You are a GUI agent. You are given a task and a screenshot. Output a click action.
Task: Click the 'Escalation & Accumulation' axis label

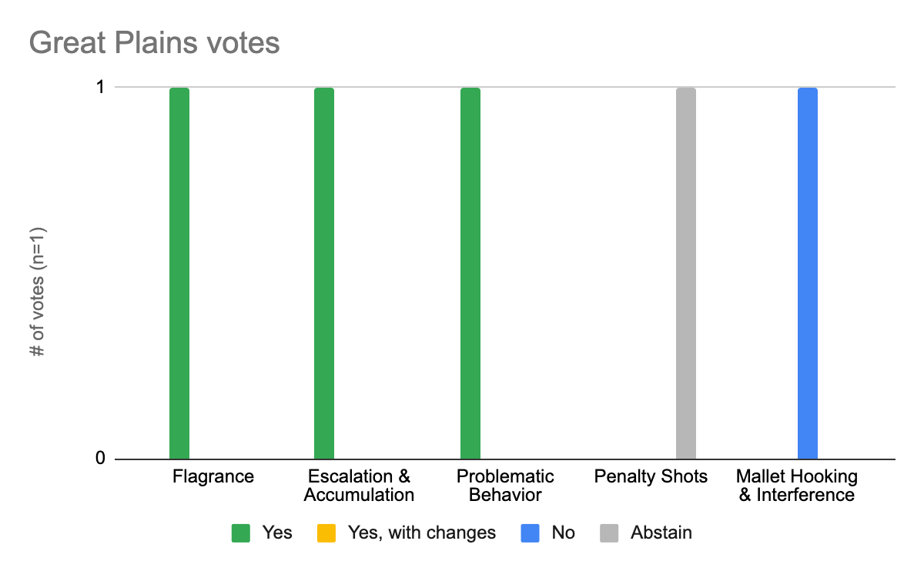pyautogui.click(x=359, y=486)
